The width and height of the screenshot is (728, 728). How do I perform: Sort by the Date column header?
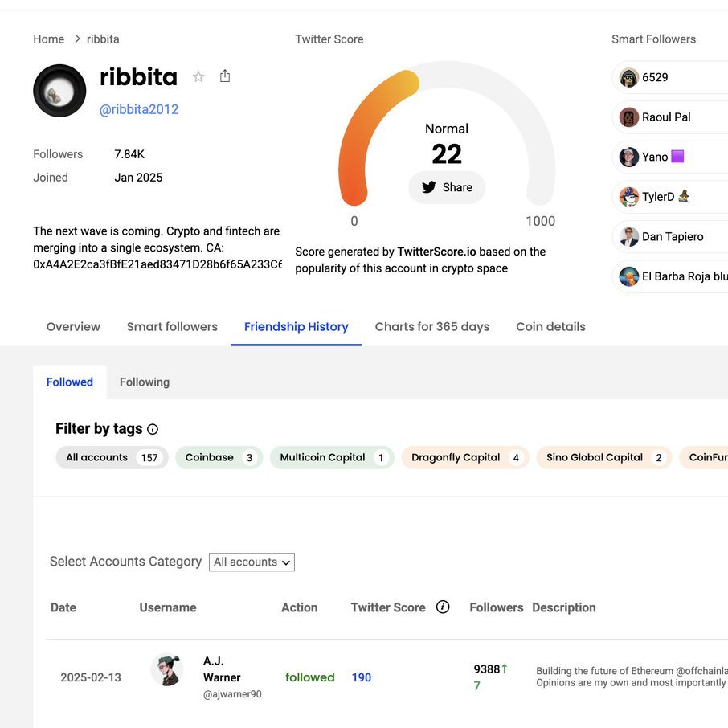63,607
